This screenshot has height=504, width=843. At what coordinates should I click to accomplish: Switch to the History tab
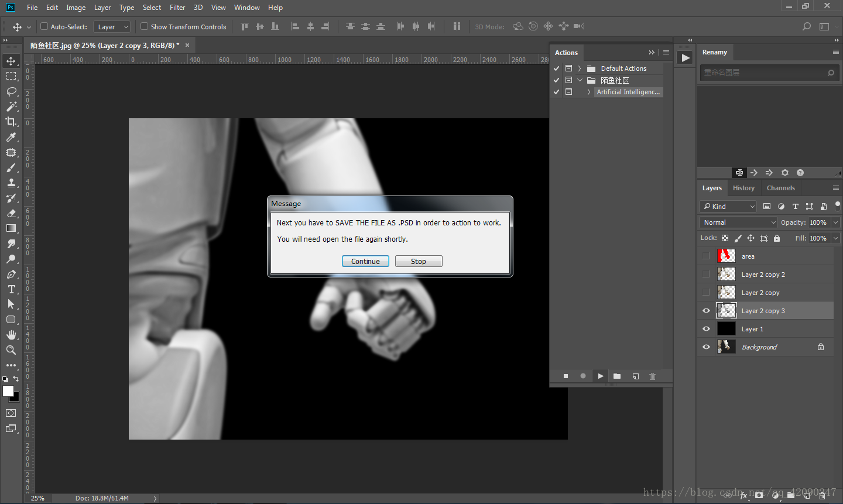743,188
